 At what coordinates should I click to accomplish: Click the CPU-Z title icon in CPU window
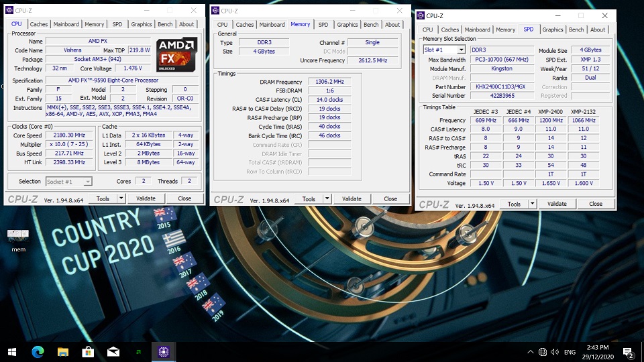point(9,10)
